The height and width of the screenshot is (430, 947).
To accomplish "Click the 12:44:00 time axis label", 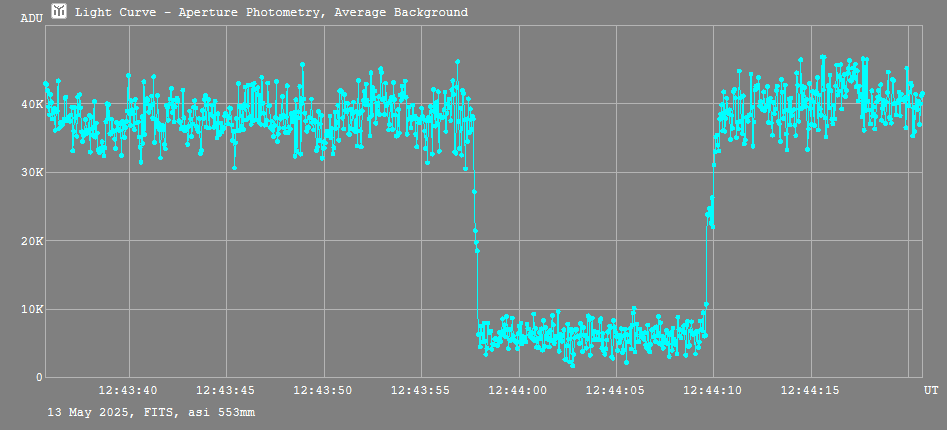I will (x=518, y=391).
